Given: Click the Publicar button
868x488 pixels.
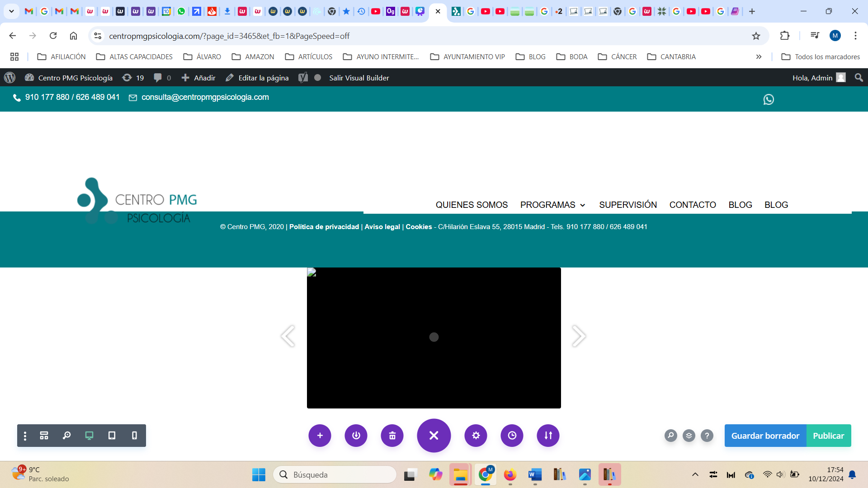Looking at the screenshot, I should coord(828,436).
